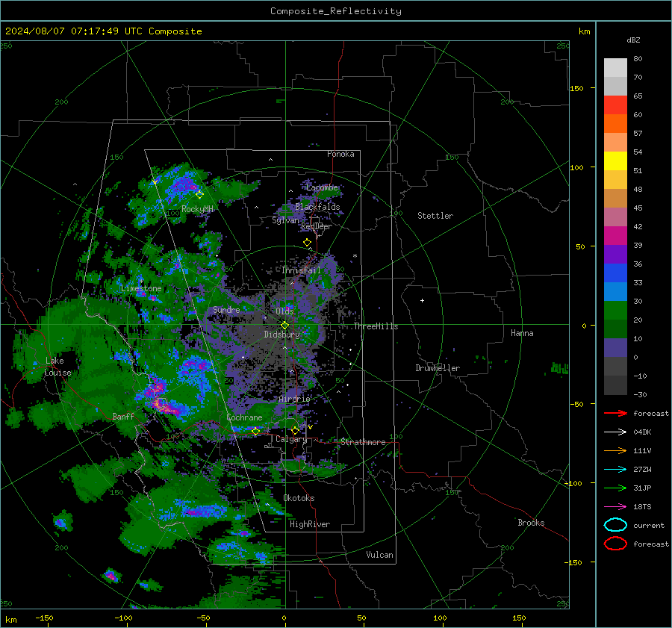The image size is (672, 628).
Task: Pick the orange 60-57 dBZ swatch
Action: point(615,124)
